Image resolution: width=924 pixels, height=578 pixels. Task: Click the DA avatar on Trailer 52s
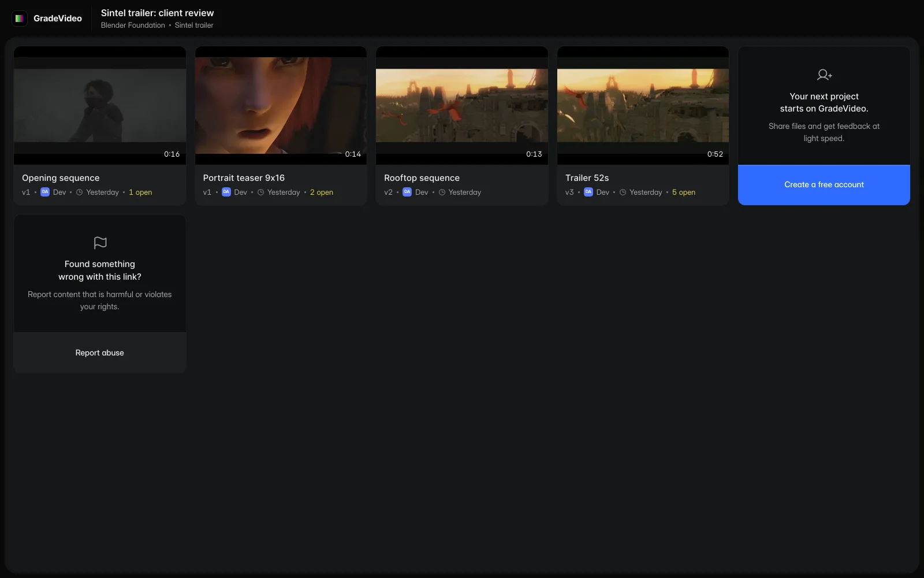point(588,192)
